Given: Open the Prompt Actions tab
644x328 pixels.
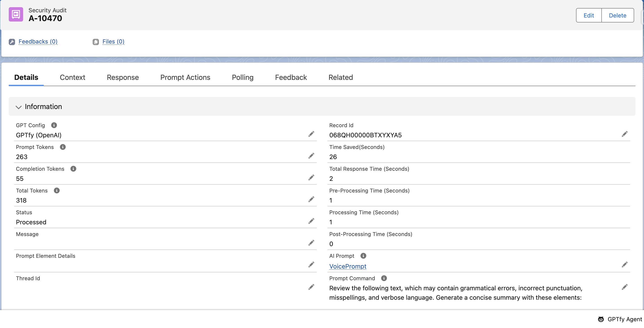Looking at the screenshot, I should pos(185,77).
